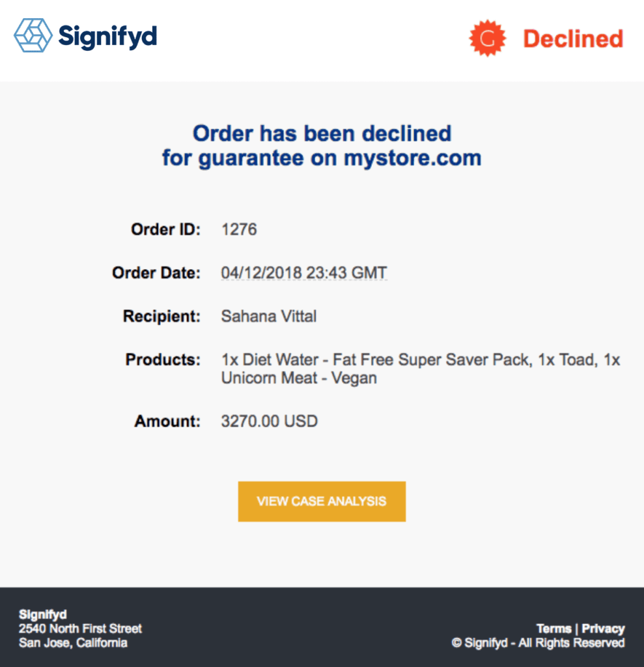The height and width of the screenshot is (667, 644).
Task: Click the red Declined badge icon
Action: 488,38
